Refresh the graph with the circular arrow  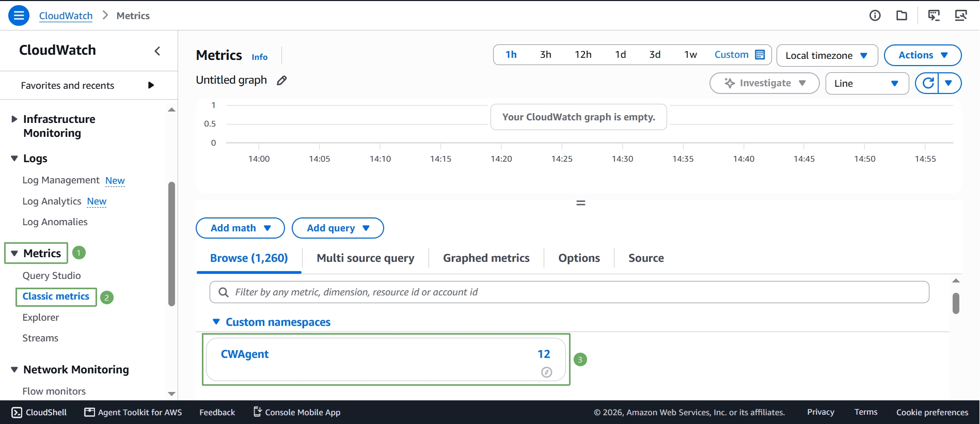928,83
